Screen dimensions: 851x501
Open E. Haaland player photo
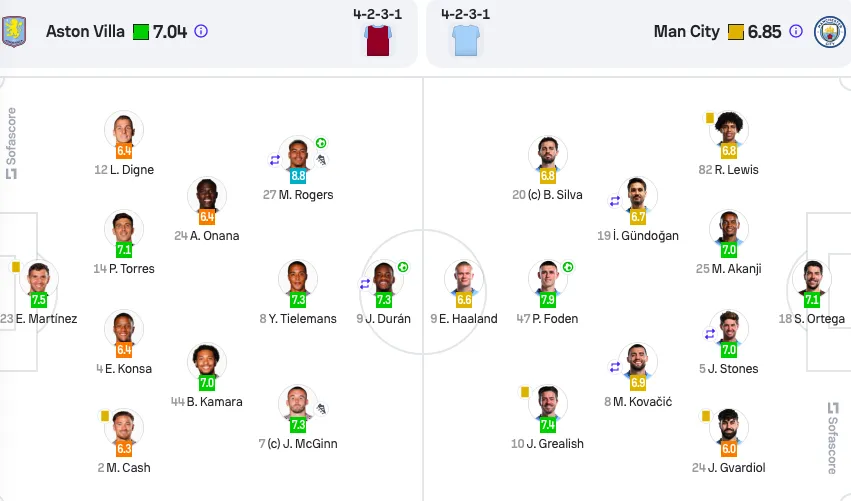click(x=464, y=278)
